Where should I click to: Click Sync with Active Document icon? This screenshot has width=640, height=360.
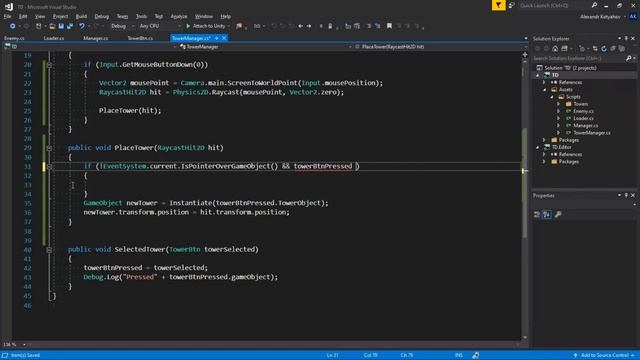[595, 49]
